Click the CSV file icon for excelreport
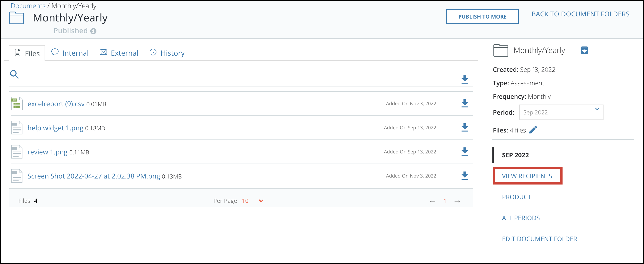Screen dimensions: 644x264 17,104
